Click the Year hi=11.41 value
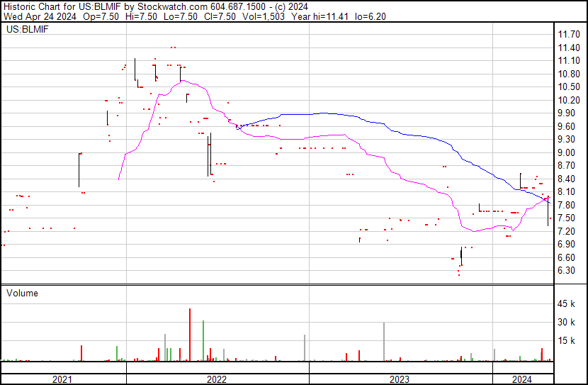588x385 pixels. coord(320,16)
